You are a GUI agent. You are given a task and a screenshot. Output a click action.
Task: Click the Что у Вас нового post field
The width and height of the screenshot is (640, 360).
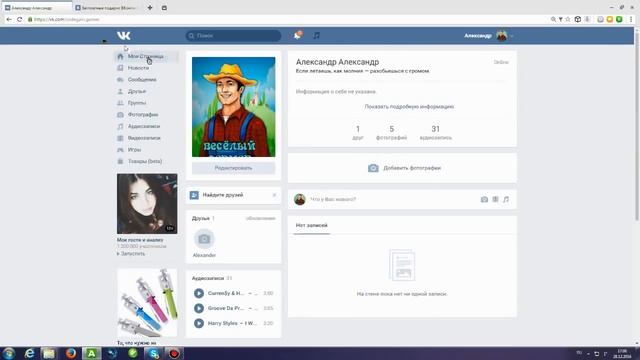333,199
